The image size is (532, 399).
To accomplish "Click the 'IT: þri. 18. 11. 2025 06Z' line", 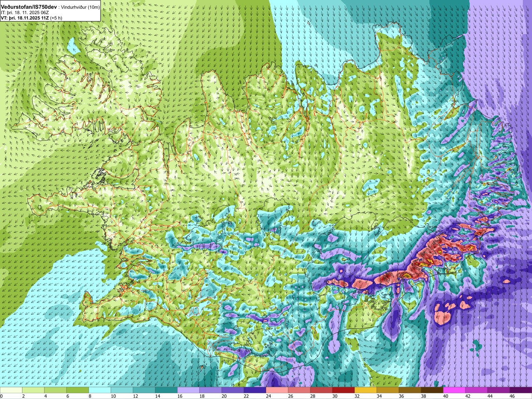I will (x=24, y=13).
